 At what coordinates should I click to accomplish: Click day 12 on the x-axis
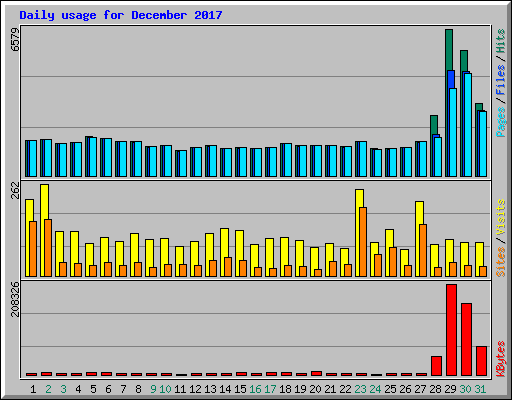195,389
